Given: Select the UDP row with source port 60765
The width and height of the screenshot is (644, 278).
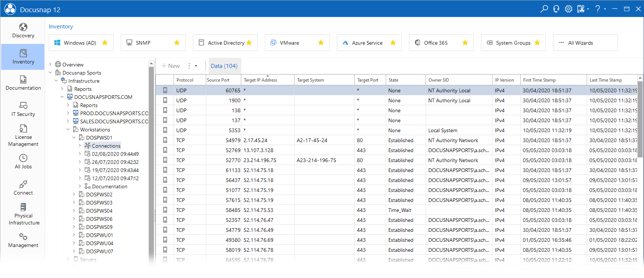Looking at the screenshot, I should click(396, 90).
